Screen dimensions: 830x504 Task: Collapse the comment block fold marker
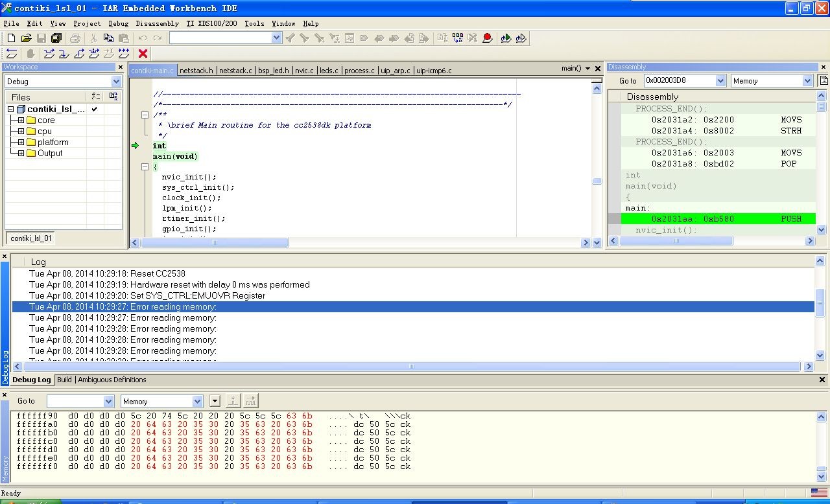click(x=145, y=115)
